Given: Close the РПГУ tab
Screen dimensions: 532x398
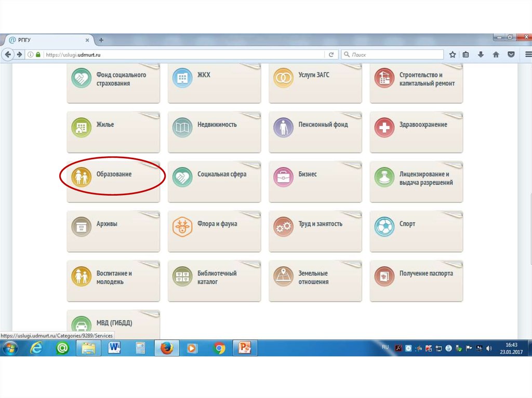Looking at the screenshot, I should (x=87, y=40).
